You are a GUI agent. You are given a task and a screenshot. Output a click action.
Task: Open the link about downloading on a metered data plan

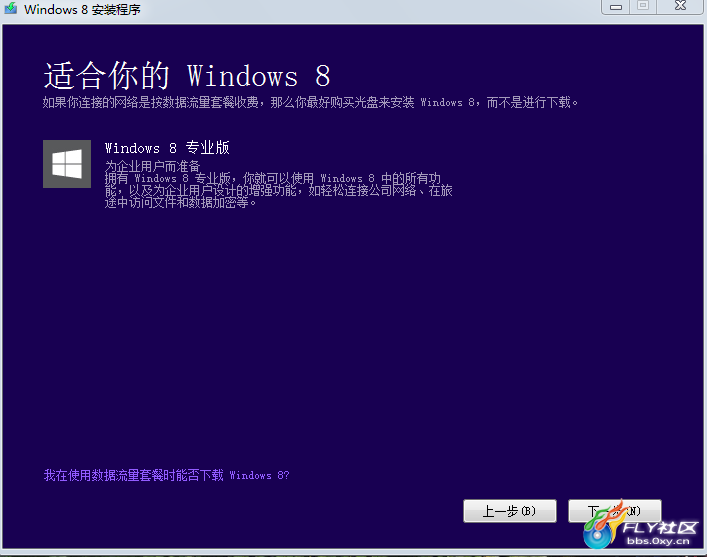tap(166, 475)
